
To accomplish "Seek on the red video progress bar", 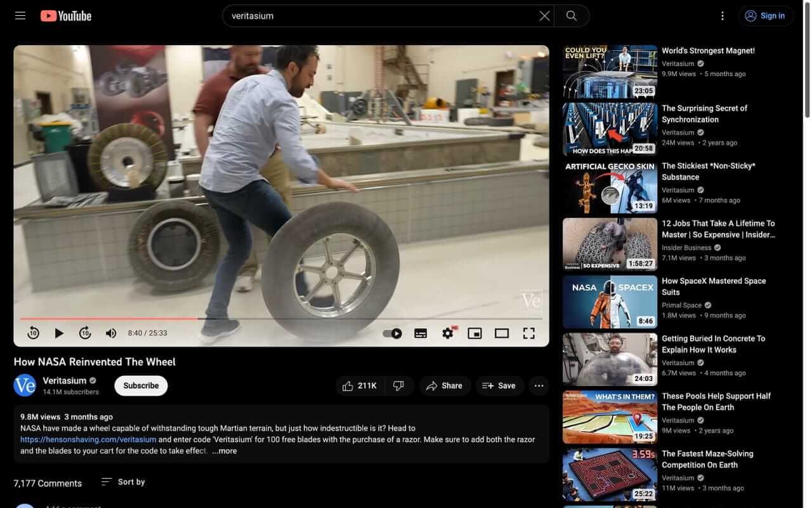I will tap(281, 319).
